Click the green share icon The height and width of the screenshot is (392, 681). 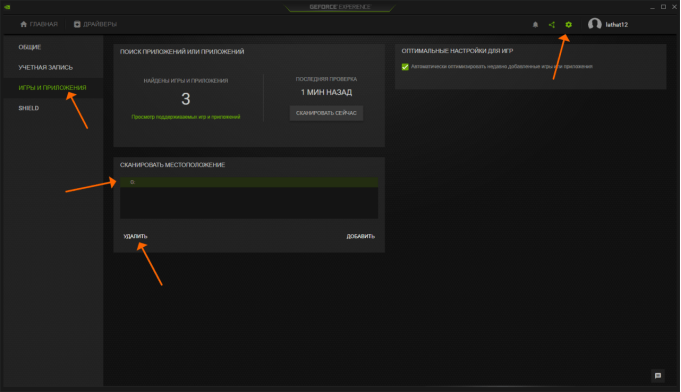pos(552,25)
